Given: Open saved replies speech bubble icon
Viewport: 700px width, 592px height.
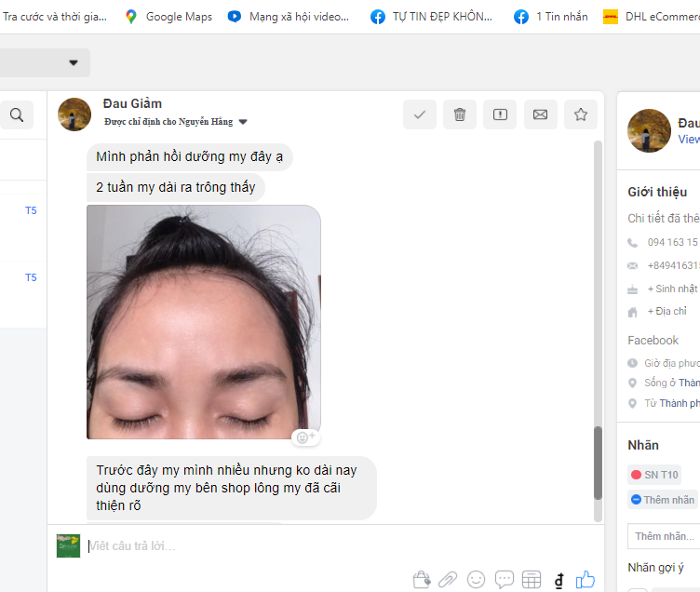Looking at the screenshot, I should point(504,579).
